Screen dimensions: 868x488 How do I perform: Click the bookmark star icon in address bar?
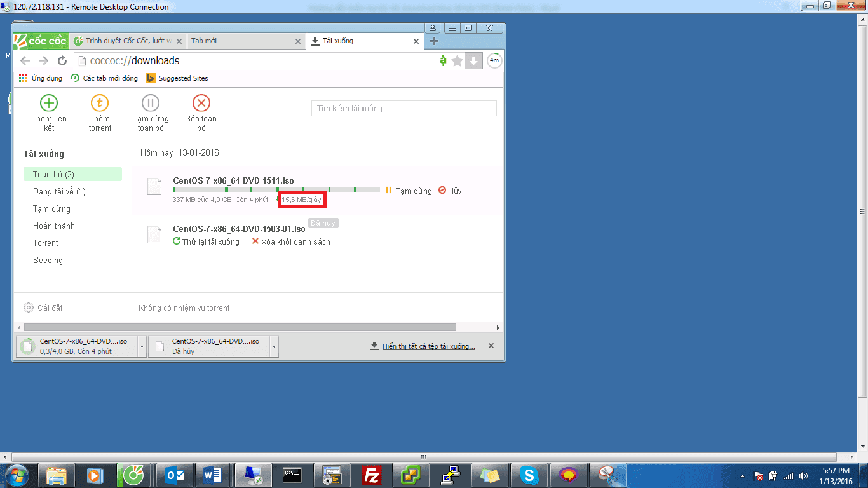pyautogui.click(x=458, y=60)
